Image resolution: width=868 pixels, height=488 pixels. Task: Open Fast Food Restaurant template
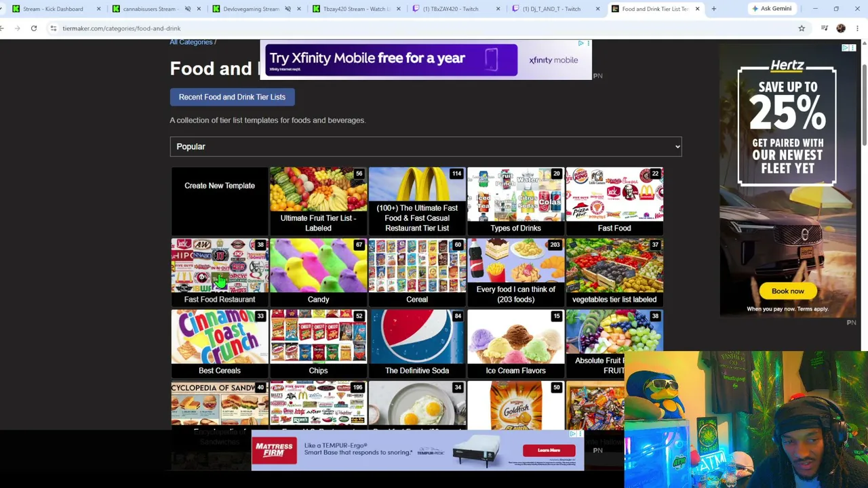220,272
